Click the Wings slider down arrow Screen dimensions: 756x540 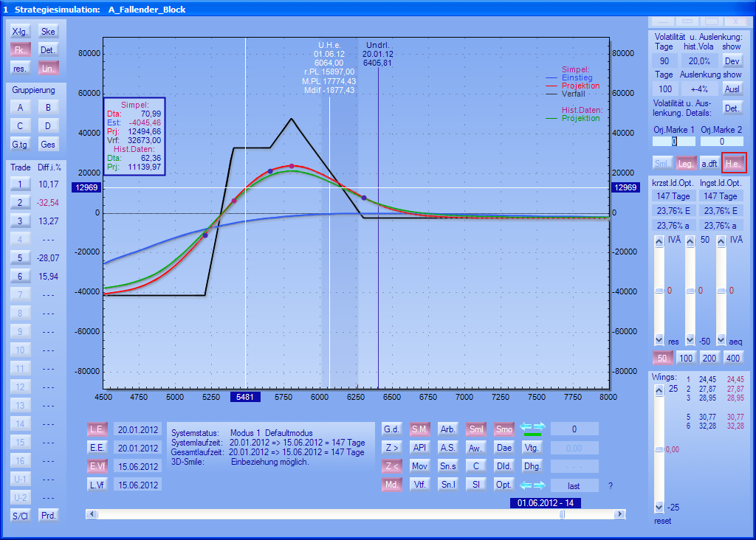pyautogui.click(x=659, y=508)
